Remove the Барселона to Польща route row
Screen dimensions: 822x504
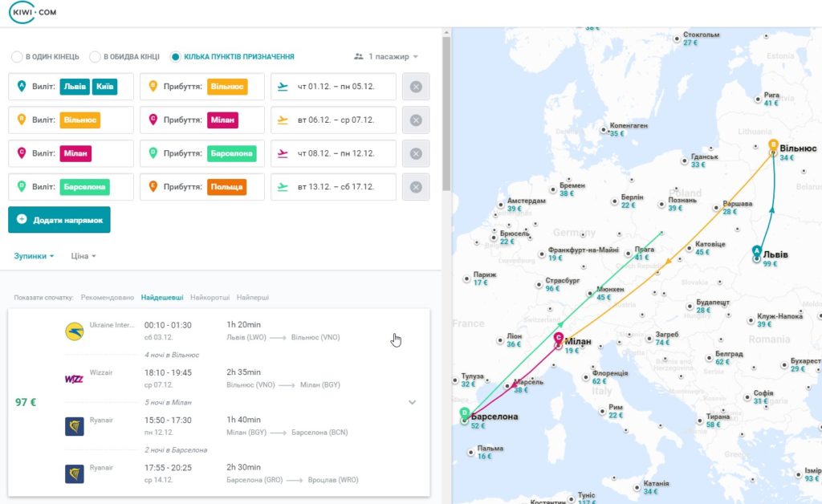[x=416, y=187]
